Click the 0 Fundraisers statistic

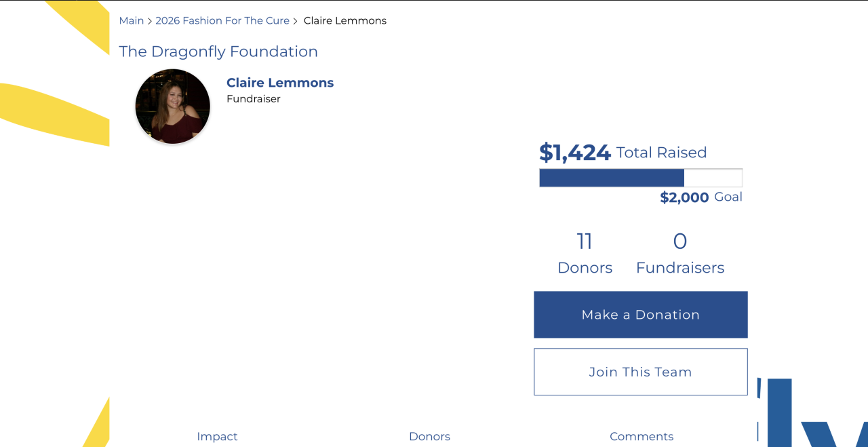(x=680, y=253)
